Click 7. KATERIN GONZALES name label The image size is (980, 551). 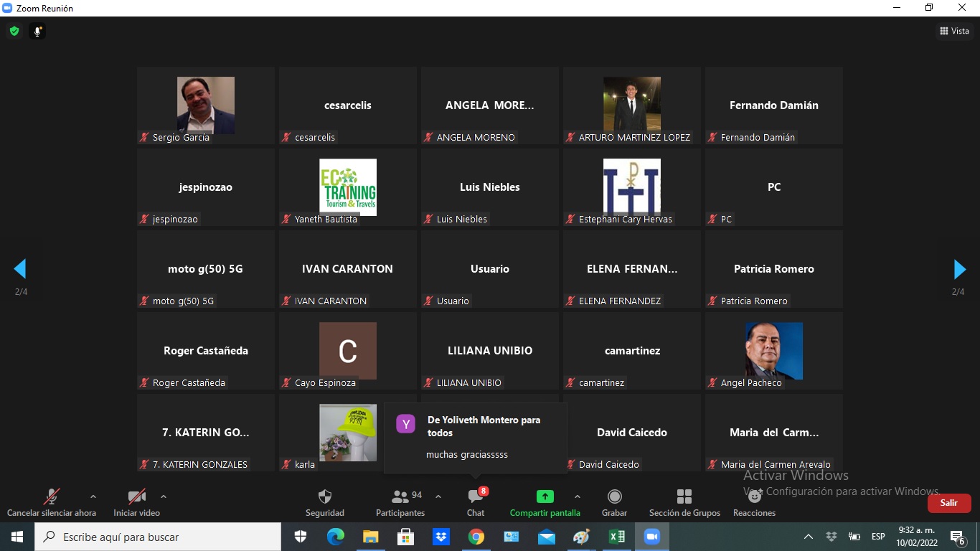coord(199,464)
